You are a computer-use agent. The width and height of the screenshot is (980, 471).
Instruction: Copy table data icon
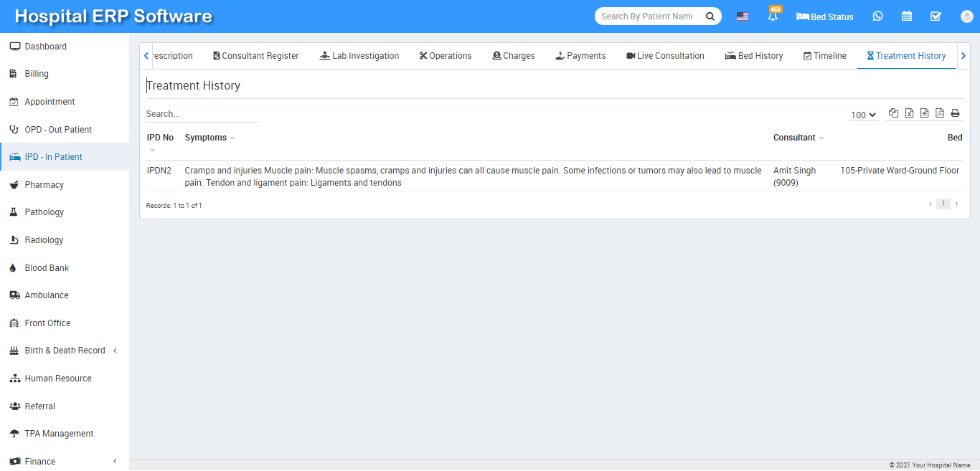(x=893, y=113)
